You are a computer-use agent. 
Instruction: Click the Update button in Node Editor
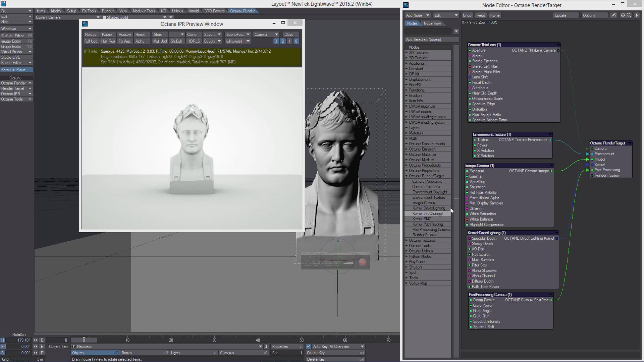click(x=566, y=15)
